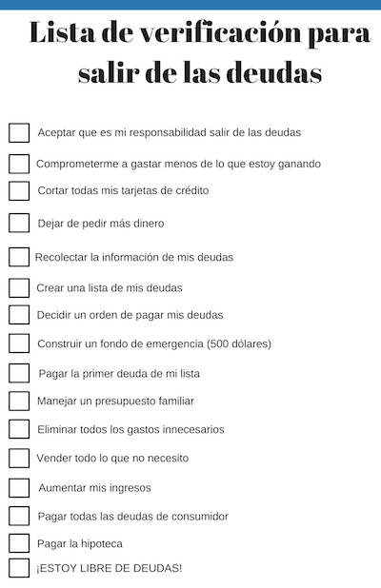Image resolution: width=381 pixels, height=588 pixels.
Task: Mark the 'Dejar de pedir más dinero' checkbox
Action: pos(19,224)
